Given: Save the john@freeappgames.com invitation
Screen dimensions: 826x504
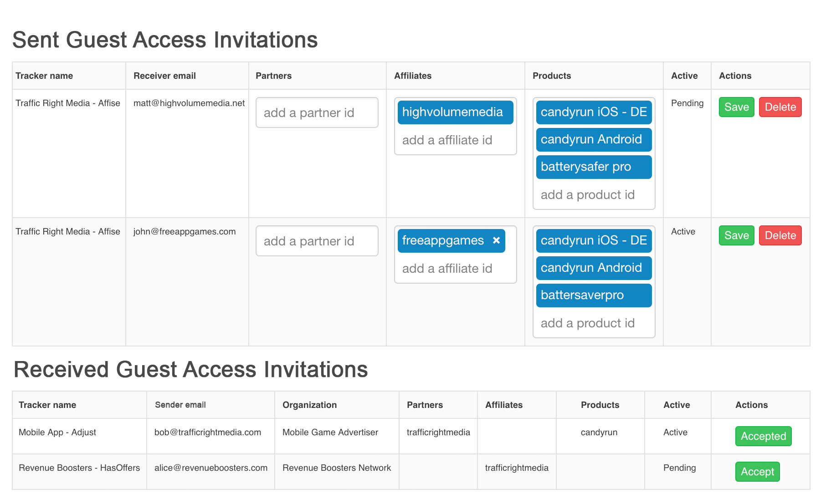Looking at the screenshot, I should point(736,235).
